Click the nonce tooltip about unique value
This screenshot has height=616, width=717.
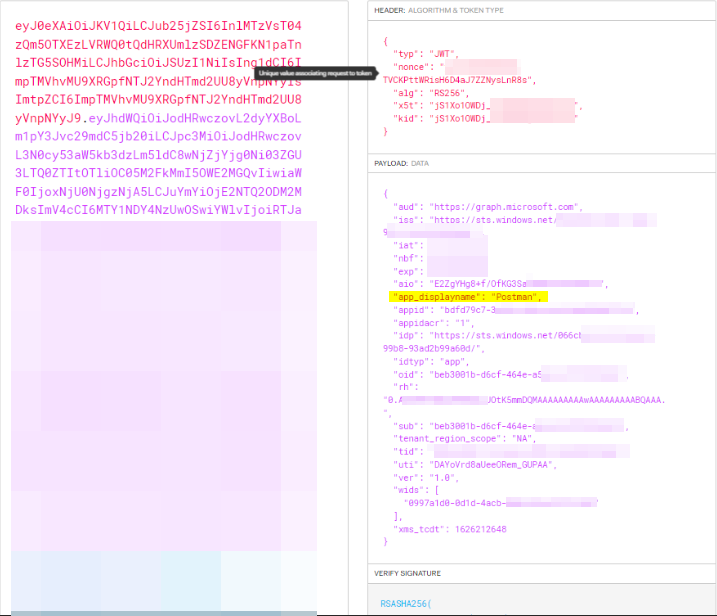[x=315, y=73]
